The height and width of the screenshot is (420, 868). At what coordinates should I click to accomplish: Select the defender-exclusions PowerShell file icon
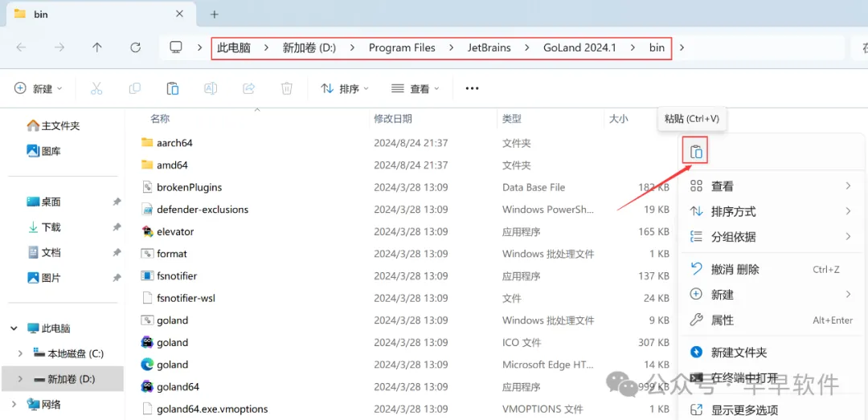click(x=147, y=210)
